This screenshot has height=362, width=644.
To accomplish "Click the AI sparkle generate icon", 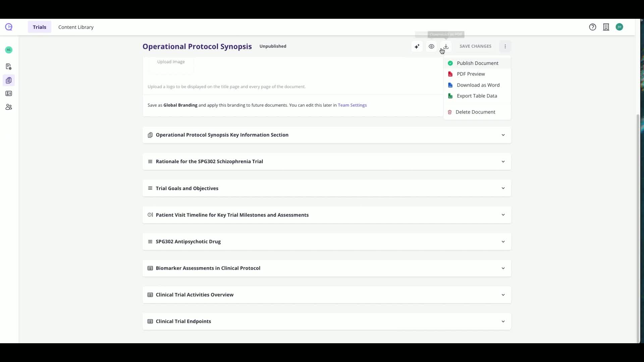I will point(417,47).
